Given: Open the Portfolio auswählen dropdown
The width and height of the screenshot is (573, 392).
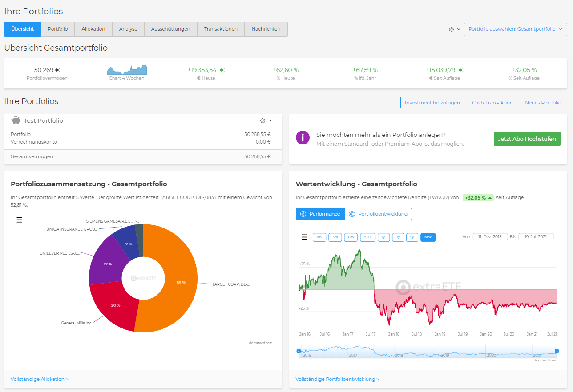Looking at the screenshot, I should pyautogui.click(x=515, y=29).
